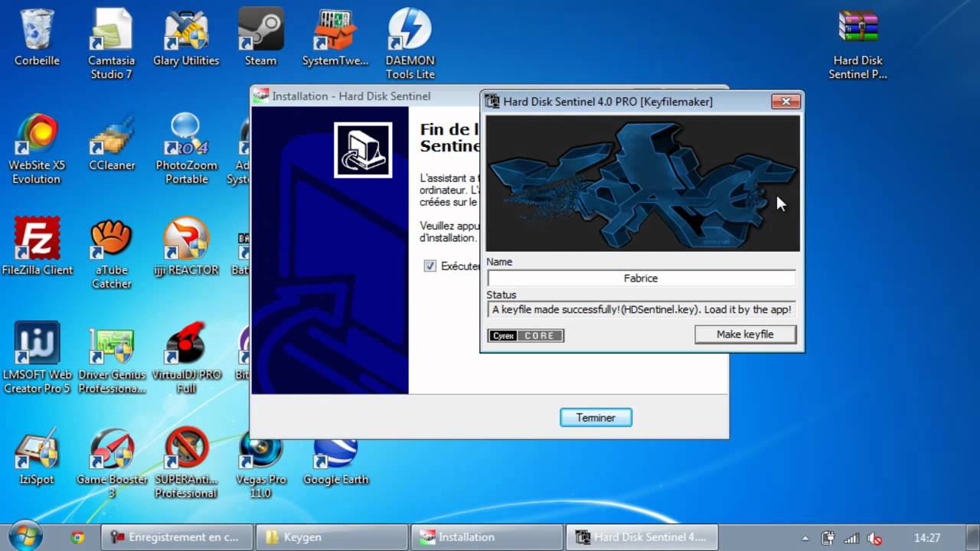Click the graffiti banner image in keygen
This screenshot has width=980, height=551.
point(643,183)
